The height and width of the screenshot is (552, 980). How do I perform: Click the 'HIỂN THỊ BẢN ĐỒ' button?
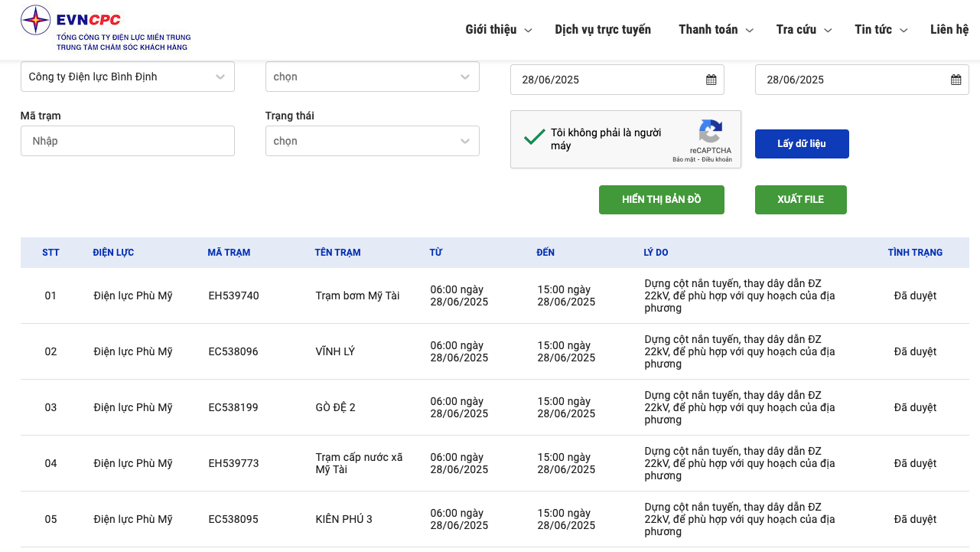pos(661,199)
